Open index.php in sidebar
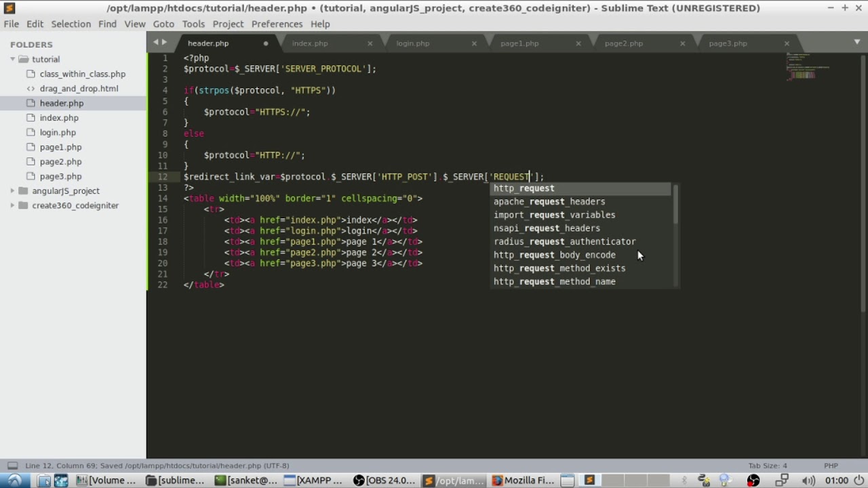This screenshot has width=868, height=488. (x=59, y=118)
